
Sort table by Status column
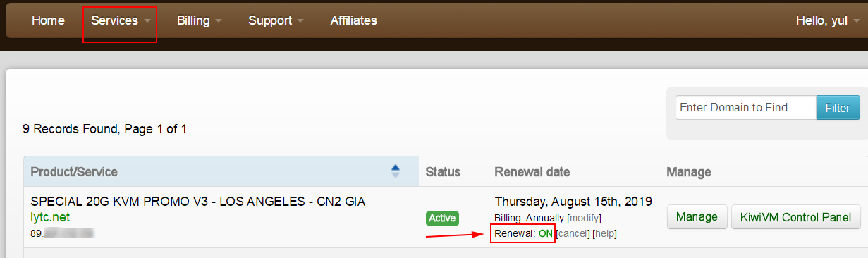[x=443, y=172]
